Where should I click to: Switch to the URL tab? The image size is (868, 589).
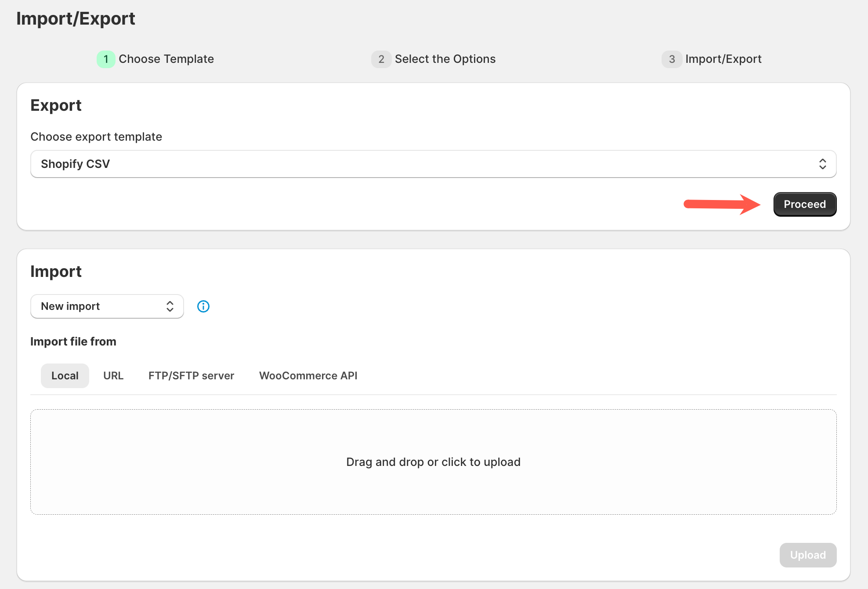tap(113, 376)
